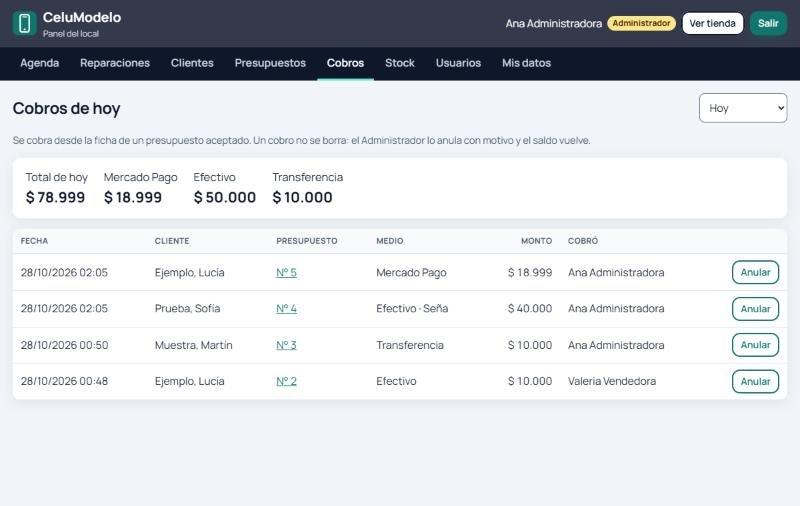Screen dimensions: 800x506
Task: Anular the cobro by Valeria Vendedora
Action: 755,382
